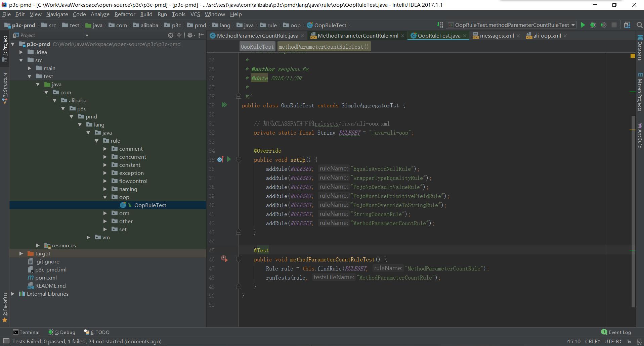
Task: Open the VCS menu
Action: (x=195, y=14)
